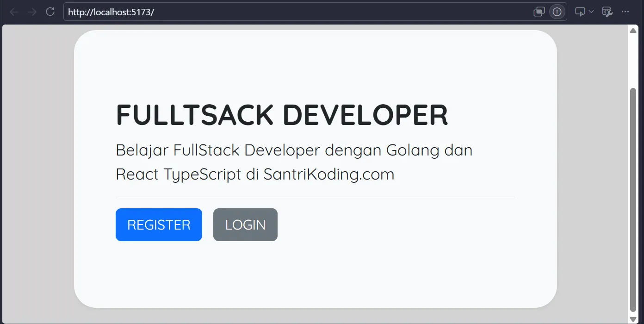Click the text 'Belajar FullStack Developer dengan Golang dan'
This screenshot has width=644, height=324.
294,150
